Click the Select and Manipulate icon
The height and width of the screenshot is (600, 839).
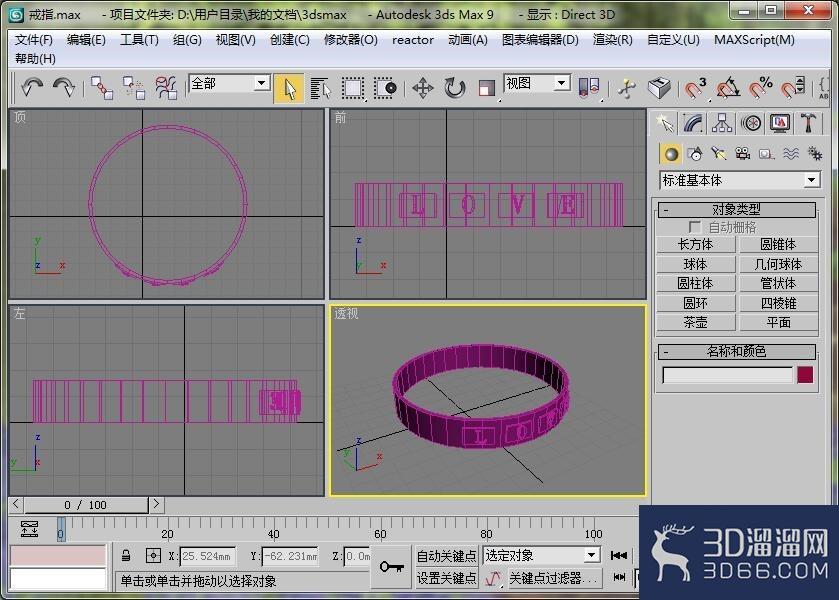click(x=627, y=88)
